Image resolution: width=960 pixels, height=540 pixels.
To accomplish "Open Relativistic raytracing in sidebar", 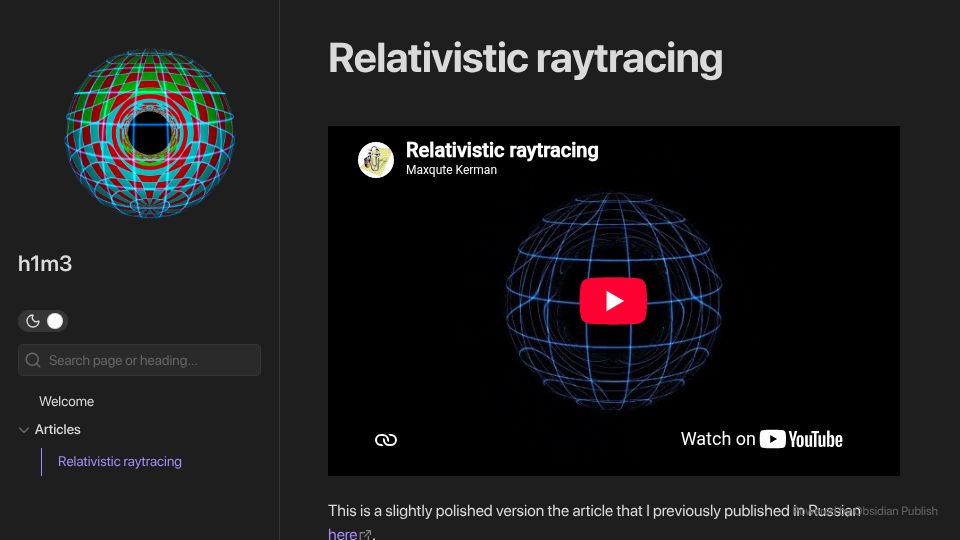I will pos(119,462).
